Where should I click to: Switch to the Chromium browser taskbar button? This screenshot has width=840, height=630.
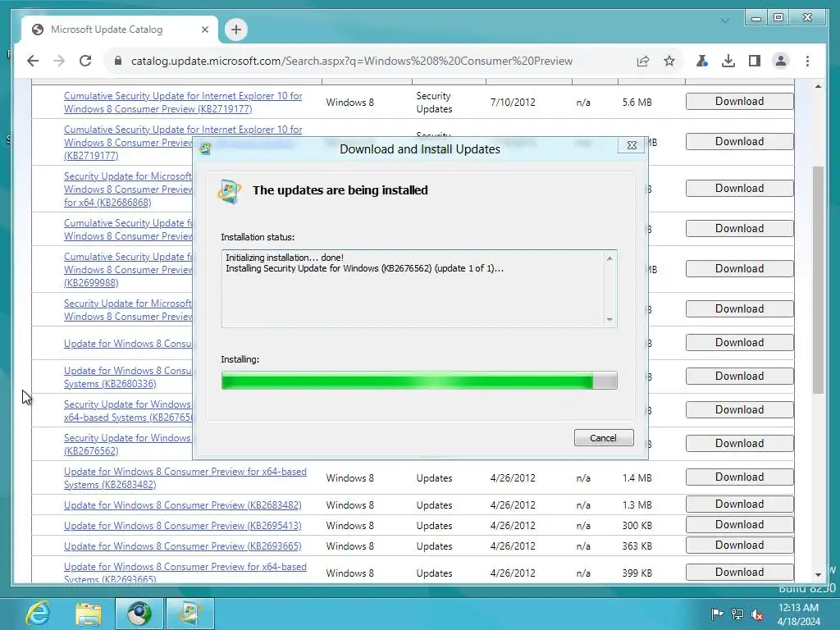coord(139,614)
